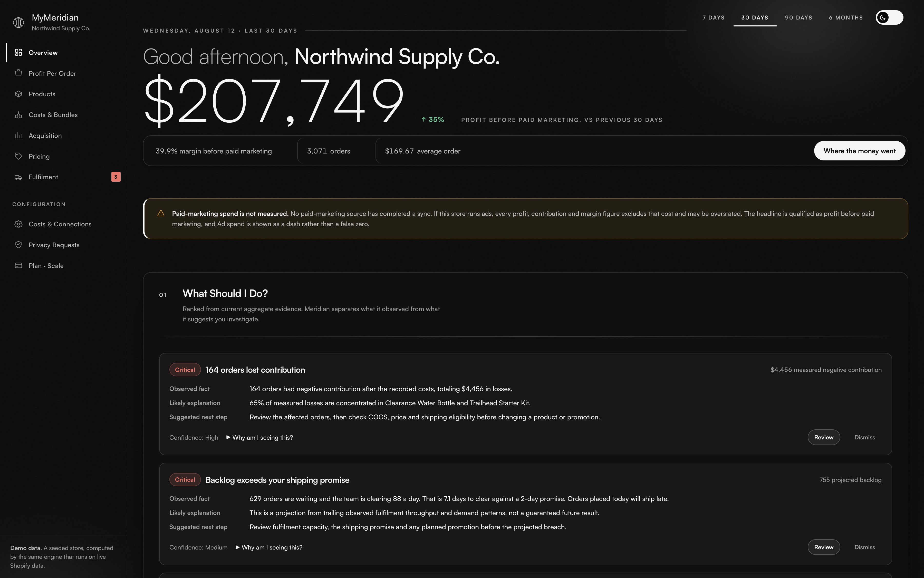Open the Overview page

(63, 52)
